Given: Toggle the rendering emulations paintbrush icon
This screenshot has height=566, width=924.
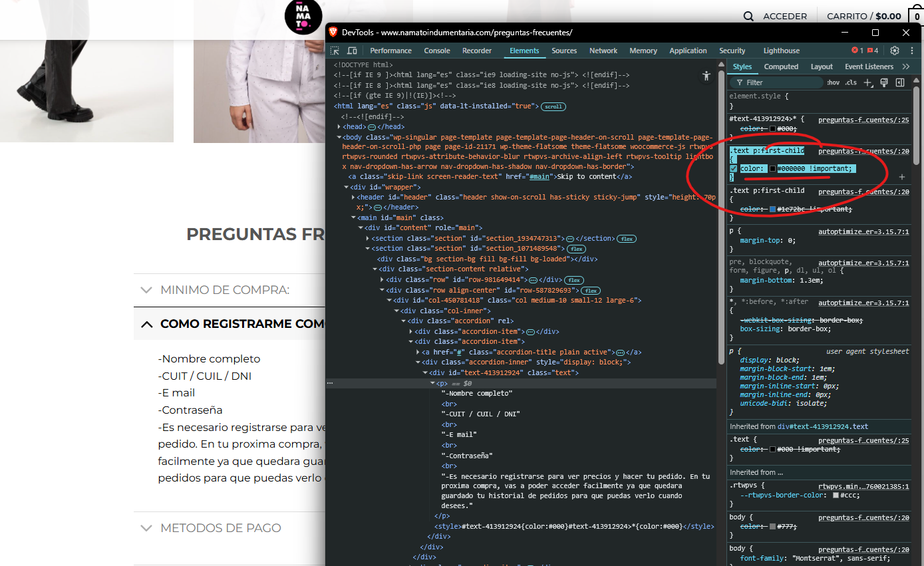Looking at the screenshot, I should coord(884,82).
